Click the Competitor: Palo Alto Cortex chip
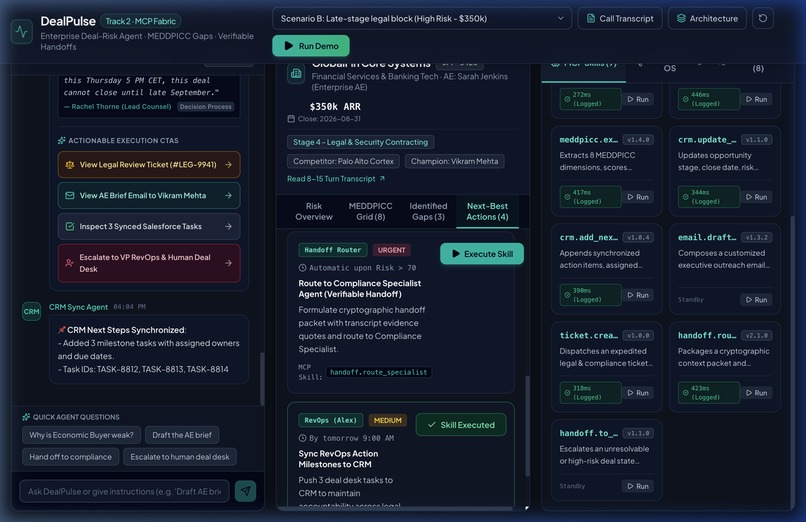 tap(343, 161)
